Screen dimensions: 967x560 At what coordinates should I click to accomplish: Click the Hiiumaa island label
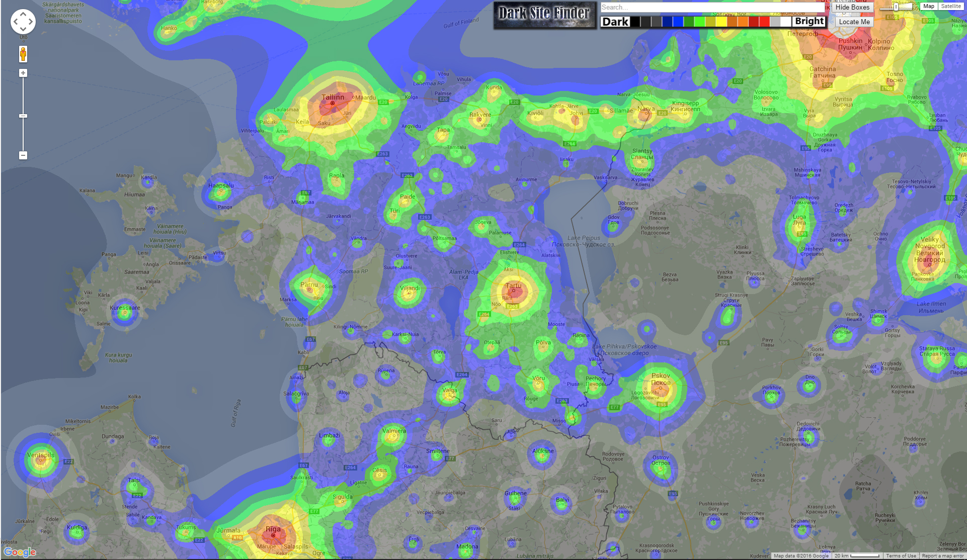(134, 195)
